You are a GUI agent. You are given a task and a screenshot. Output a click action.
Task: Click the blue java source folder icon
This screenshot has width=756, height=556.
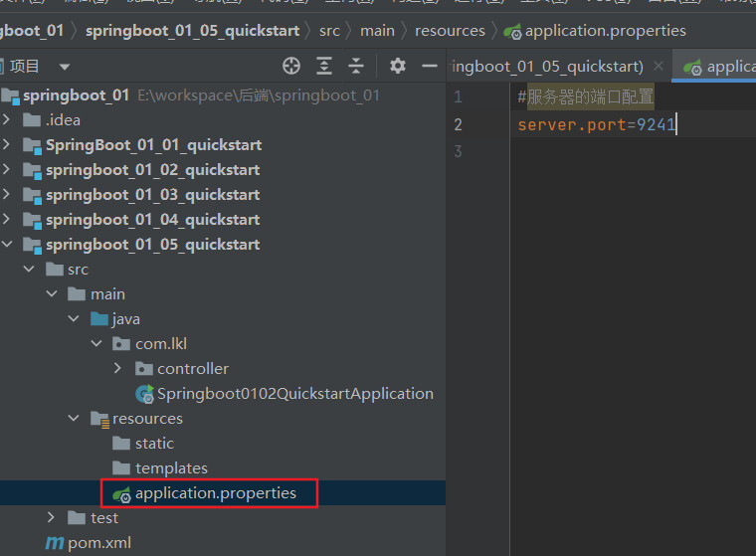[99, 318]
